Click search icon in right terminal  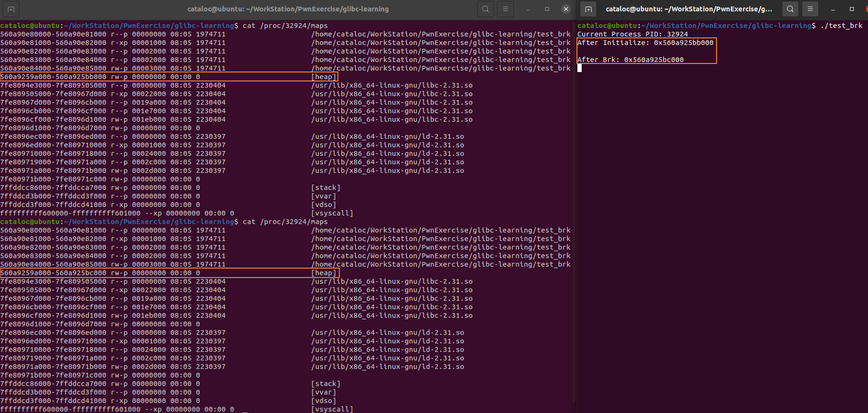pos(790,9)
